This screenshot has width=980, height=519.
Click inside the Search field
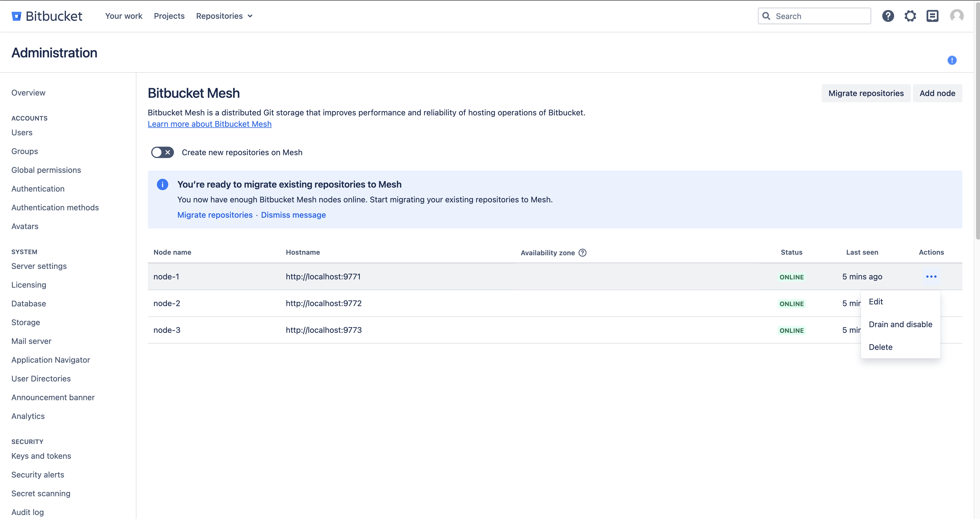pos(814,16)
